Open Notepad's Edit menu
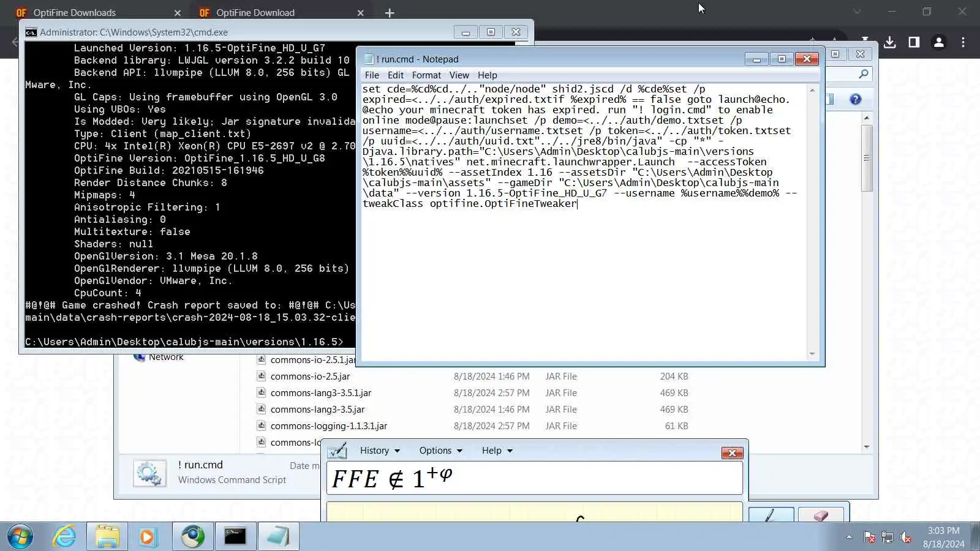This screenshot has height=551, width=980. click(x=396, y=75)
